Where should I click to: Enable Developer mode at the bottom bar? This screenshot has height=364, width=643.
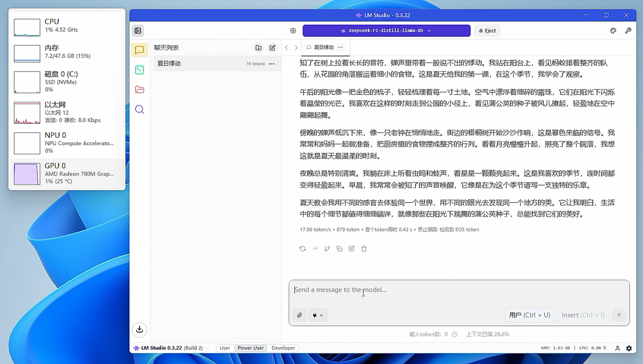(x=283, y=348)
